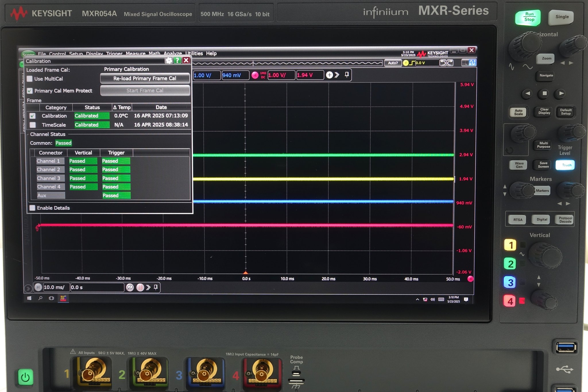
Task: Click the network icon in system tray
Action: point(425,300)
